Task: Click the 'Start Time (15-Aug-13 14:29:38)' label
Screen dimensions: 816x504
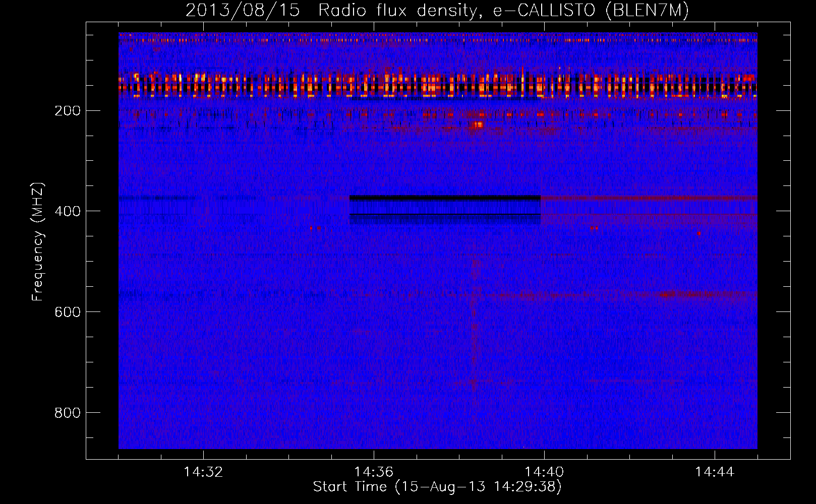Action: pyautogui.click(x=437, y=487)
